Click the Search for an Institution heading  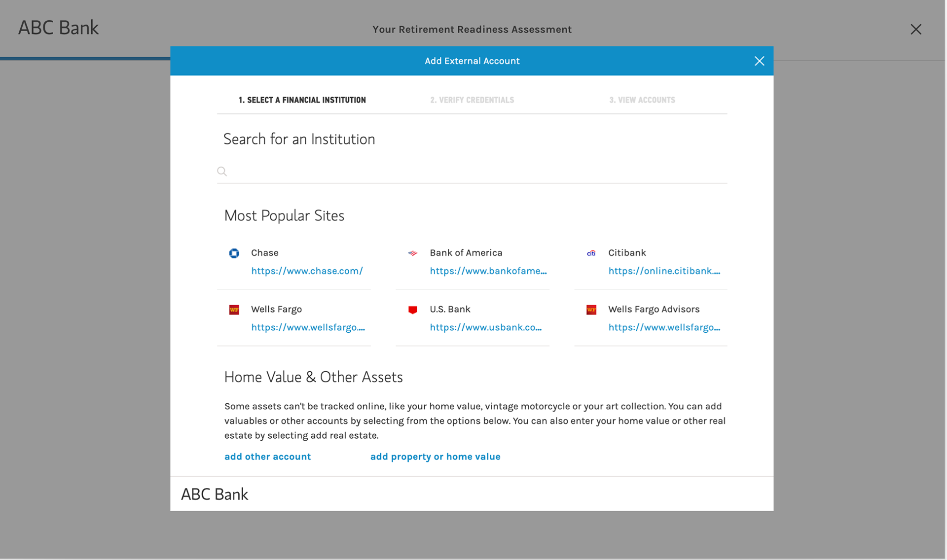tap(299, 139)
